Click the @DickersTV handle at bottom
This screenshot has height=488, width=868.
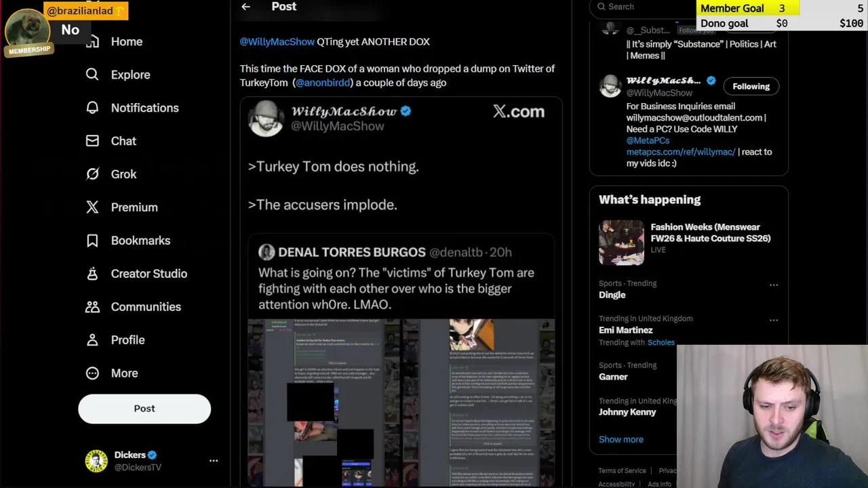click(138, 467)
